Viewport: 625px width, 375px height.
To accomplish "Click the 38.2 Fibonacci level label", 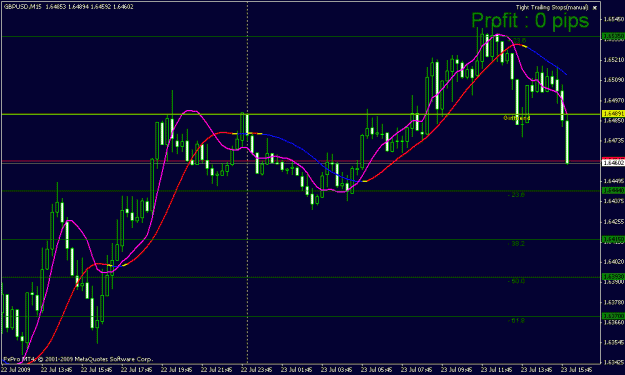I will pyautogui.click(x=517, y=243).
